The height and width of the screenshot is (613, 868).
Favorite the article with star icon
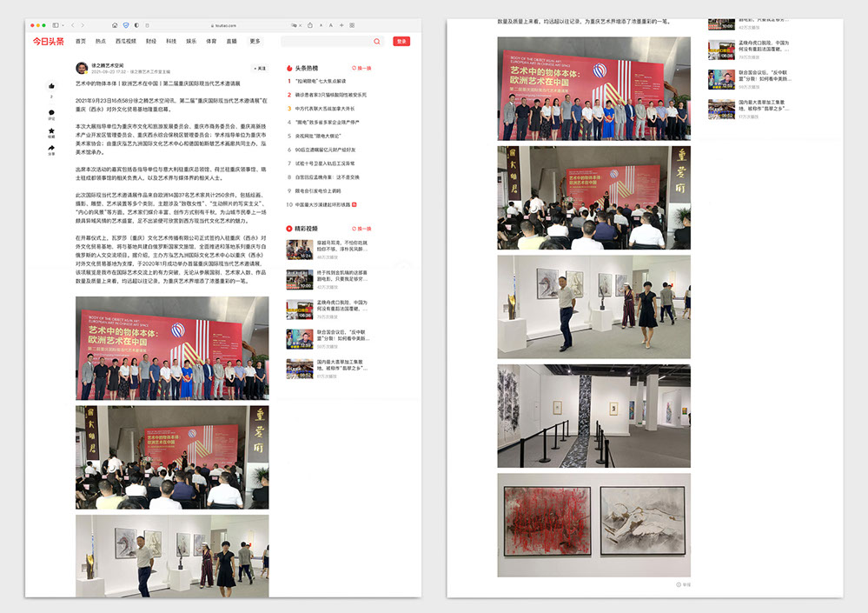[x=51, y=131]
